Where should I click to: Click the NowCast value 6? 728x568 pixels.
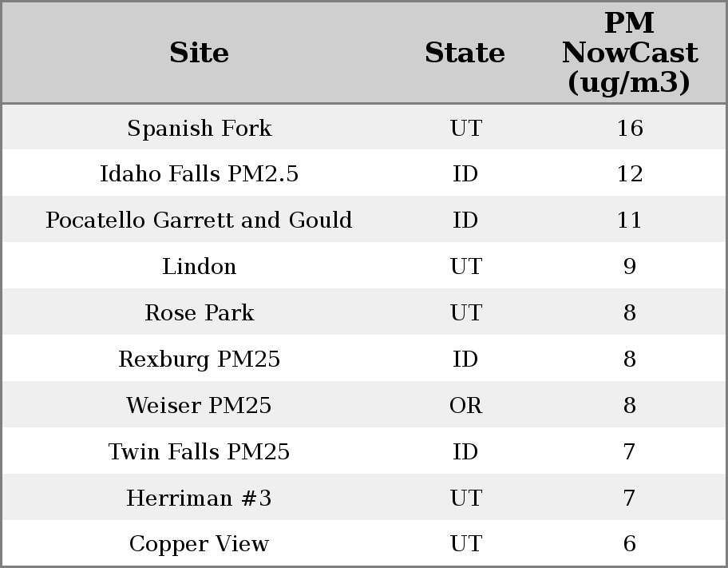(629, 544)
